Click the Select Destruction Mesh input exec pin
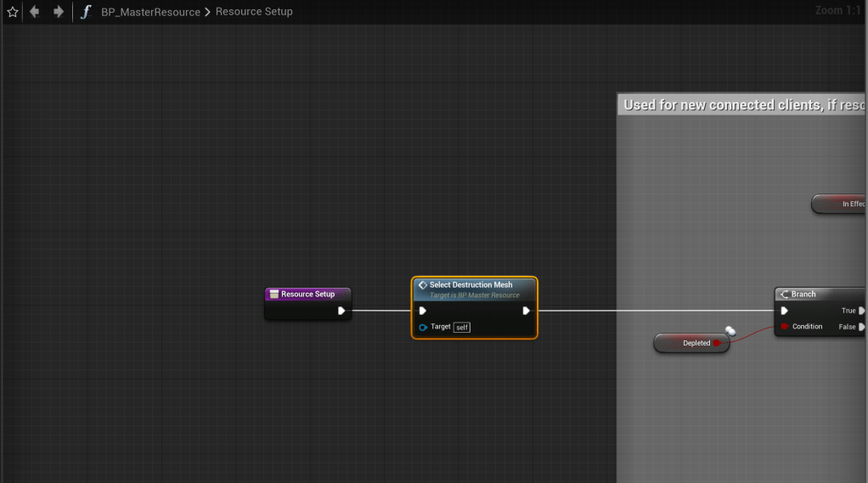Screen dimensions: 868x483 coord(423,311)
